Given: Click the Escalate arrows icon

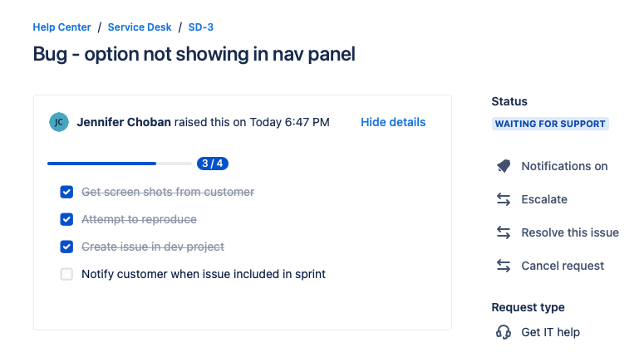Looking at the screenshot, I should [x=504, y=199].
